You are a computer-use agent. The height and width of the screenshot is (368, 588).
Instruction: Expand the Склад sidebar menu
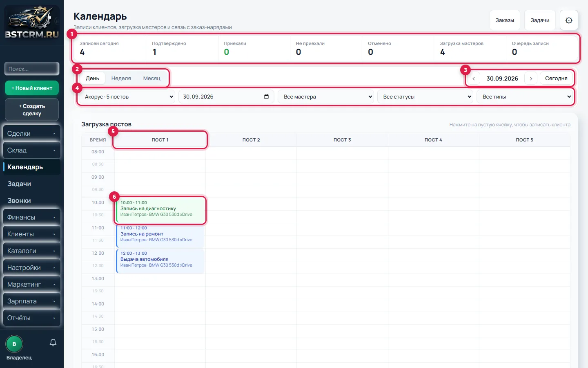(32, 150)
